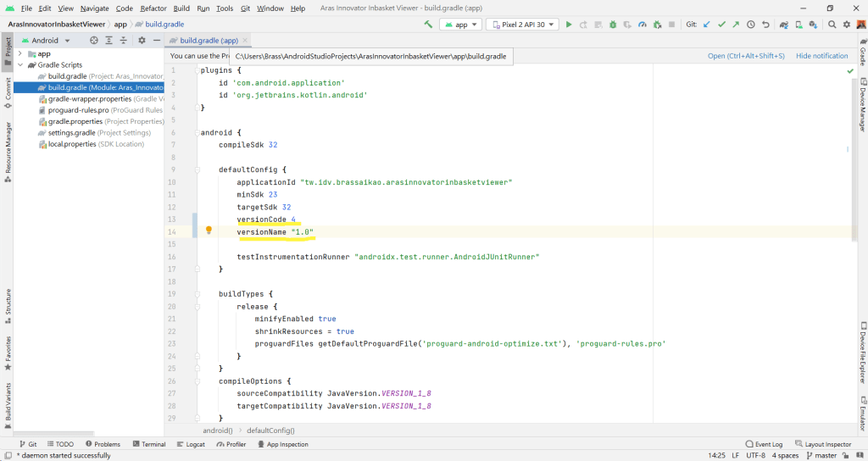
Task: Open settings.gradle in the project tree
Action: pos(71,132)
